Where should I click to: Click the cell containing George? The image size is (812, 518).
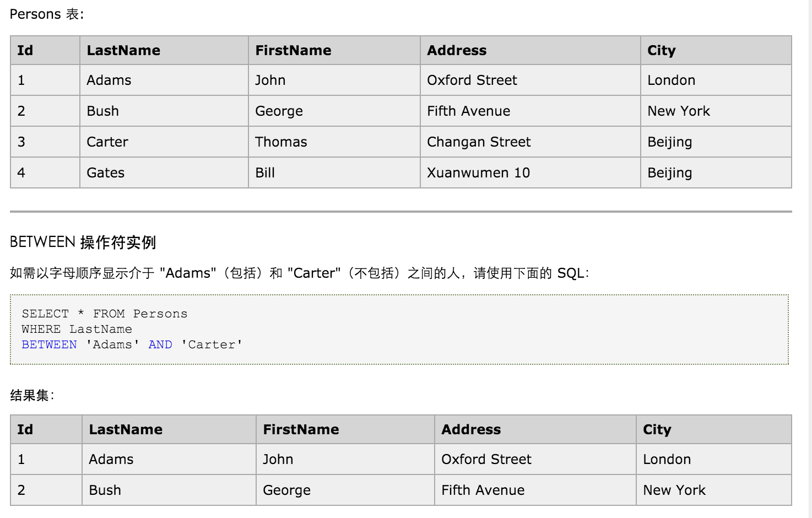279,111
